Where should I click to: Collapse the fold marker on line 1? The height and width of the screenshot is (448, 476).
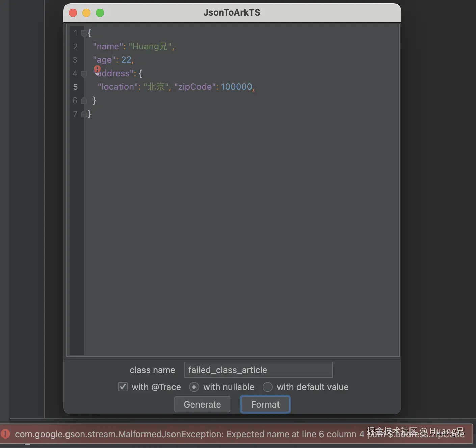(x=84, y=33)
